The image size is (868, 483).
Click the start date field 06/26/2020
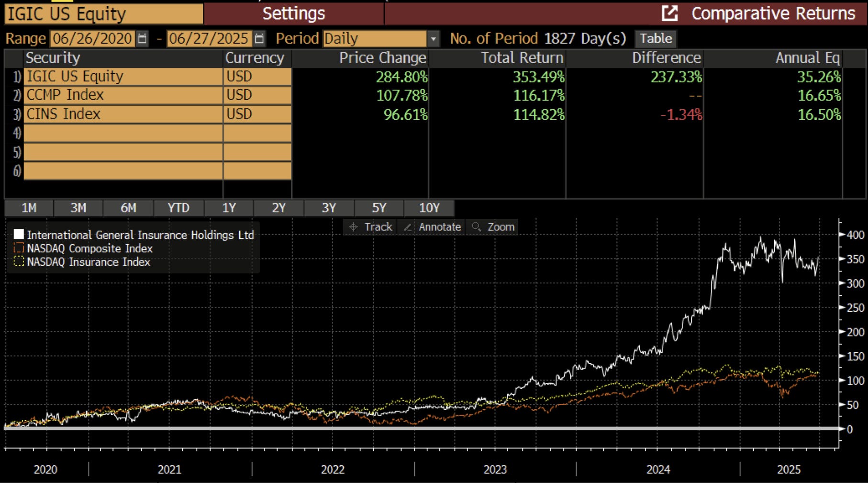click(92, 38)
